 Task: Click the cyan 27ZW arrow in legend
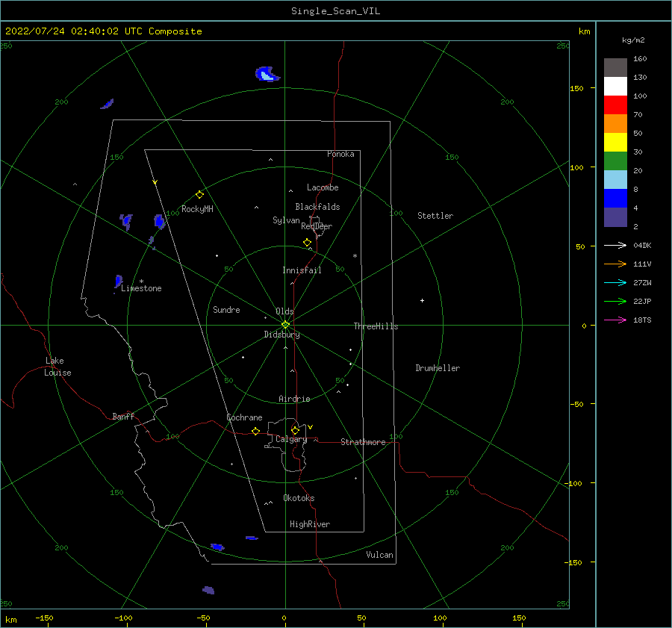(x=615, y=282)
